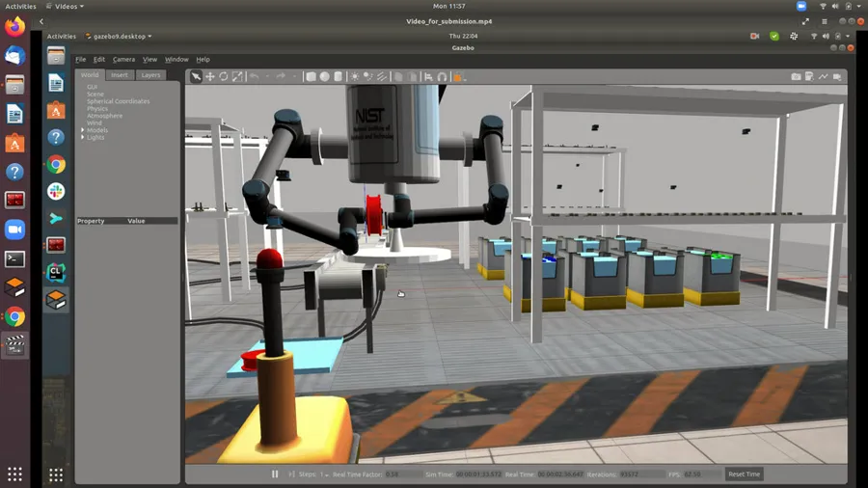This screenshot has height=488, width=868.
Task: Click the orange Change view angle icon
Action: 458,77
